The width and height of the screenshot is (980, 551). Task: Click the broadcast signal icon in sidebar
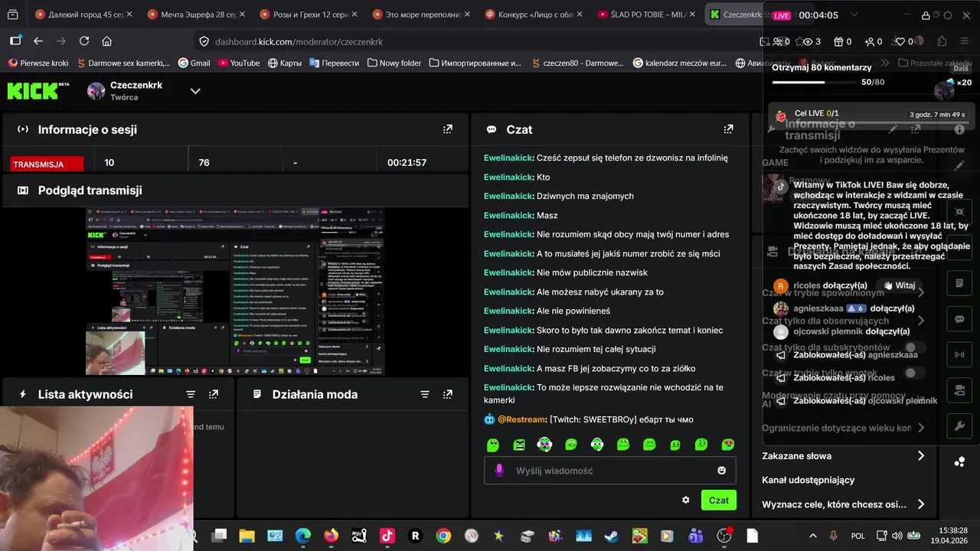[x=959, y=355]
